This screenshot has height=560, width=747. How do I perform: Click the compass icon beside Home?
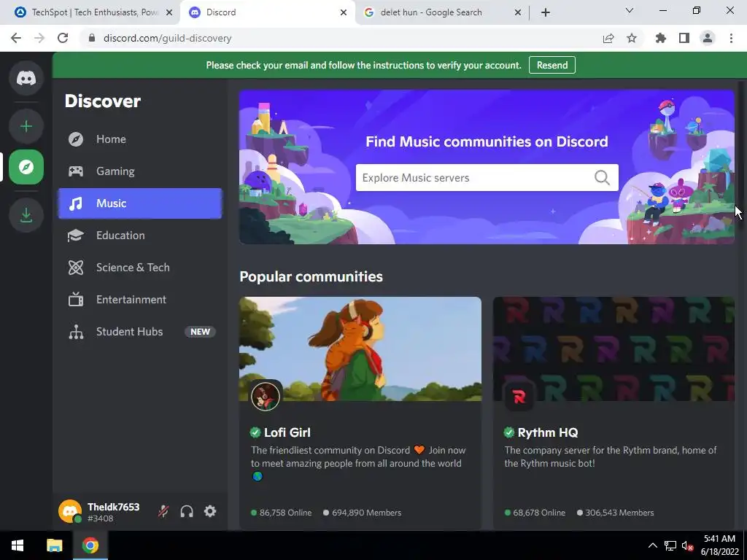click(76, 139)
